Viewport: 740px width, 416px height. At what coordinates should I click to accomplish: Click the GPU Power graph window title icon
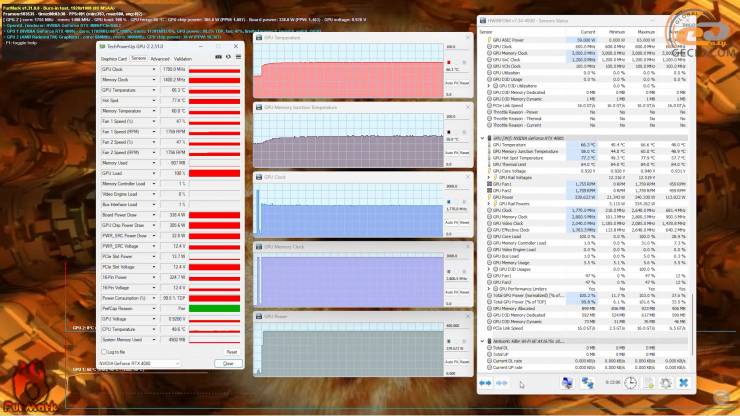pos(259,316)
